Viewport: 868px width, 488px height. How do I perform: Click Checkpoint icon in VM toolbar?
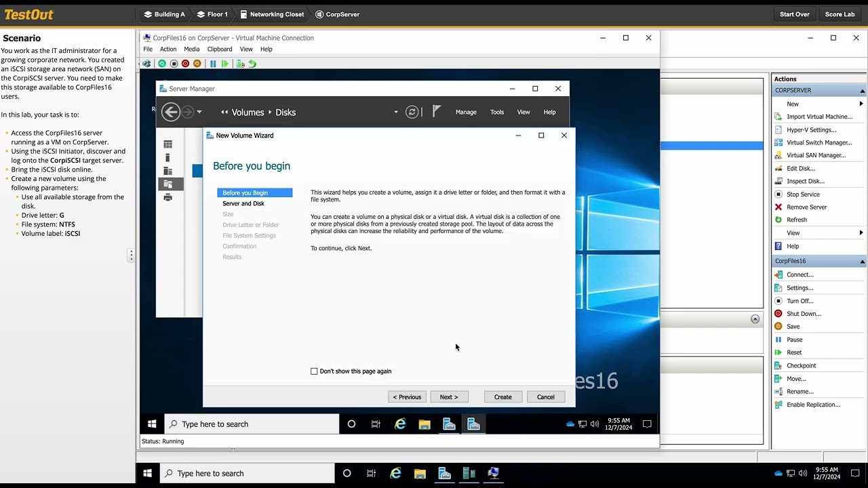click(240, 64)
